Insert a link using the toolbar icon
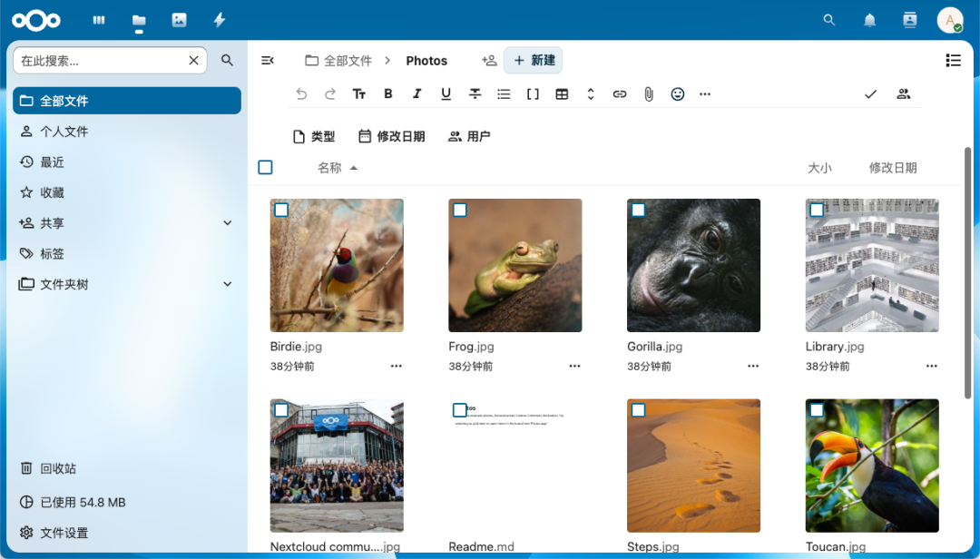The image size is (980, 559). point(619,93)
